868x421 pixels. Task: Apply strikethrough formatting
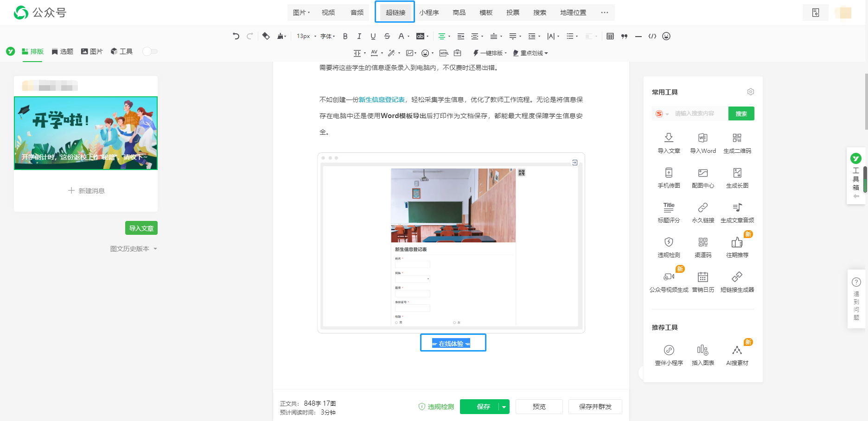(387, 36)
